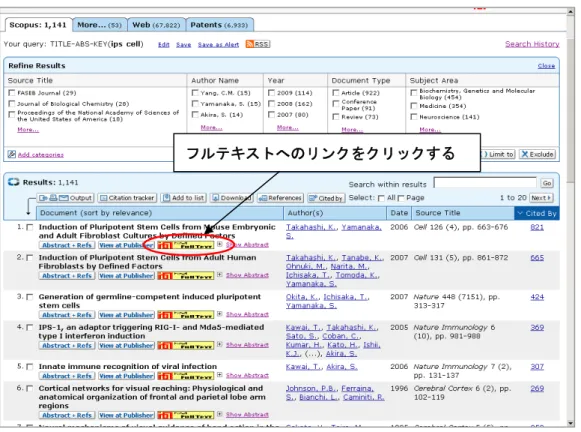Show more Source Title options

click(x=28, y=130)
